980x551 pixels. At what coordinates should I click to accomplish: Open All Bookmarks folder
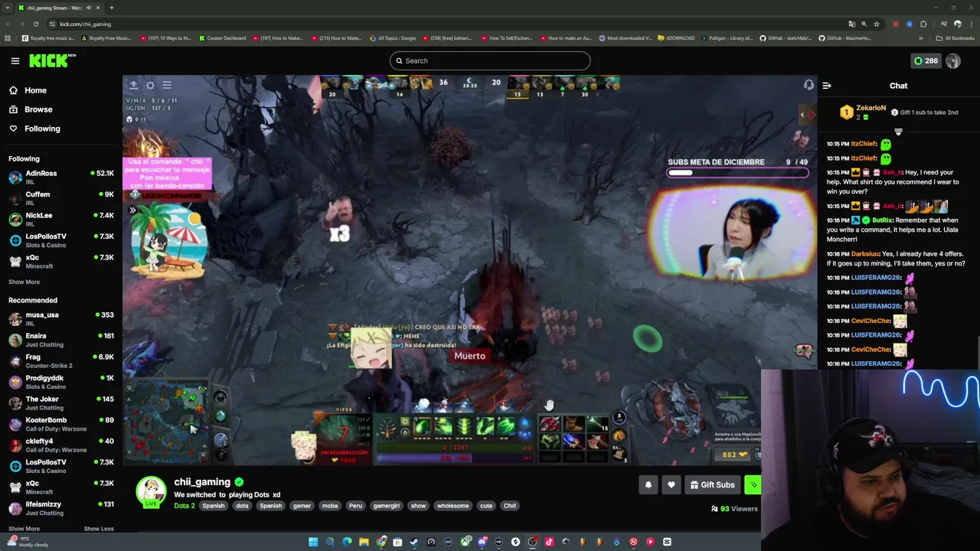(955, 38)
